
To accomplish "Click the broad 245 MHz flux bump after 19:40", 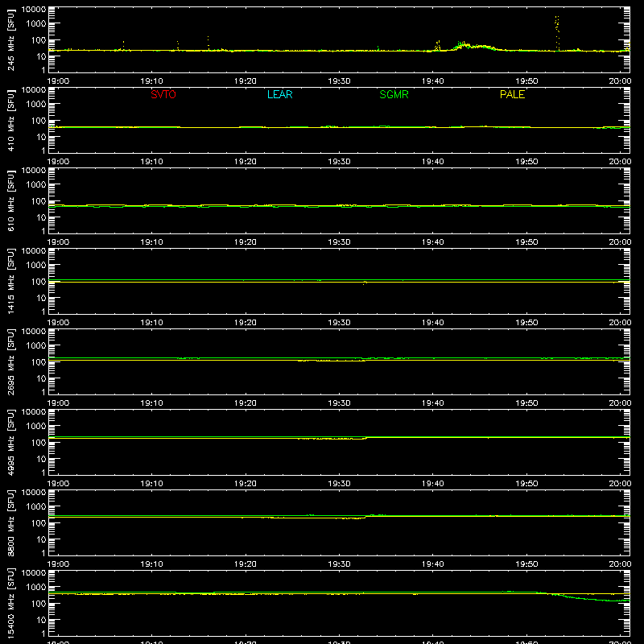I will tap(477, 46).
